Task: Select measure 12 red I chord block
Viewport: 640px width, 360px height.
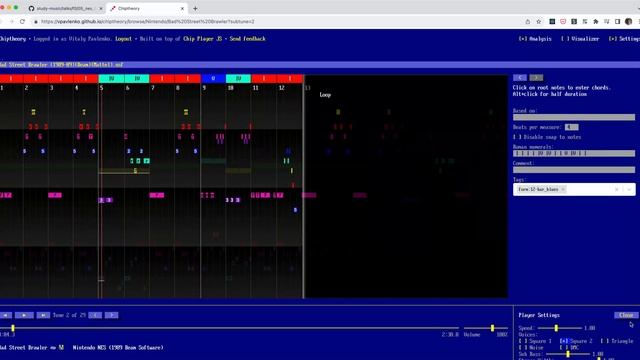Action: tap(290, 78)
